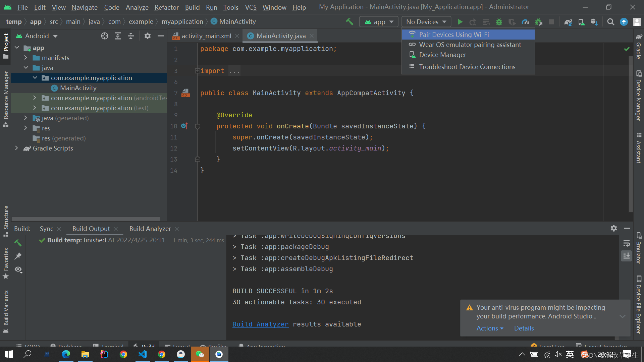Click Select Opened File target icon
This screenshot has width=644, height=362.
click(x=105, y=36)
